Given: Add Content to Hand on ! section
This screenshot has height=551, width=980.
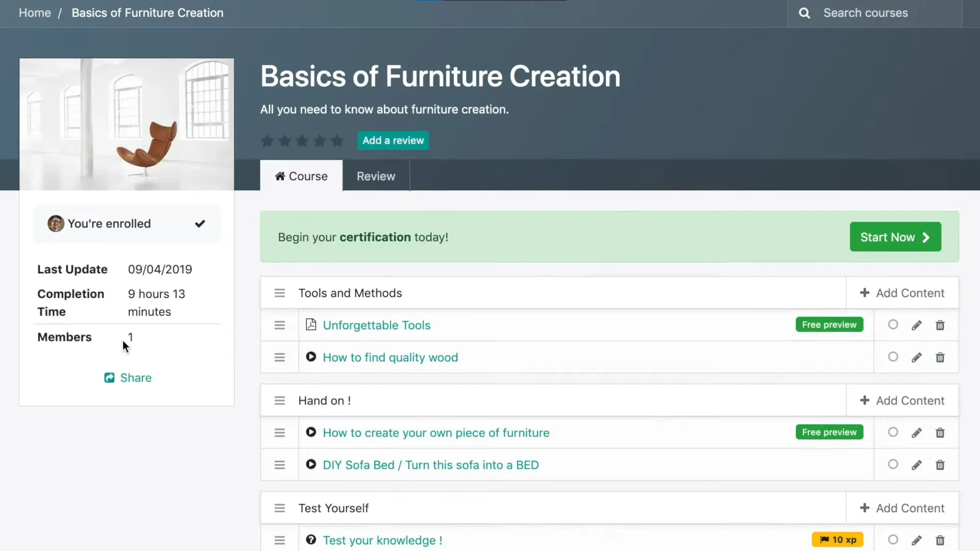Looking at the screenshot, I should pos(902,401).
